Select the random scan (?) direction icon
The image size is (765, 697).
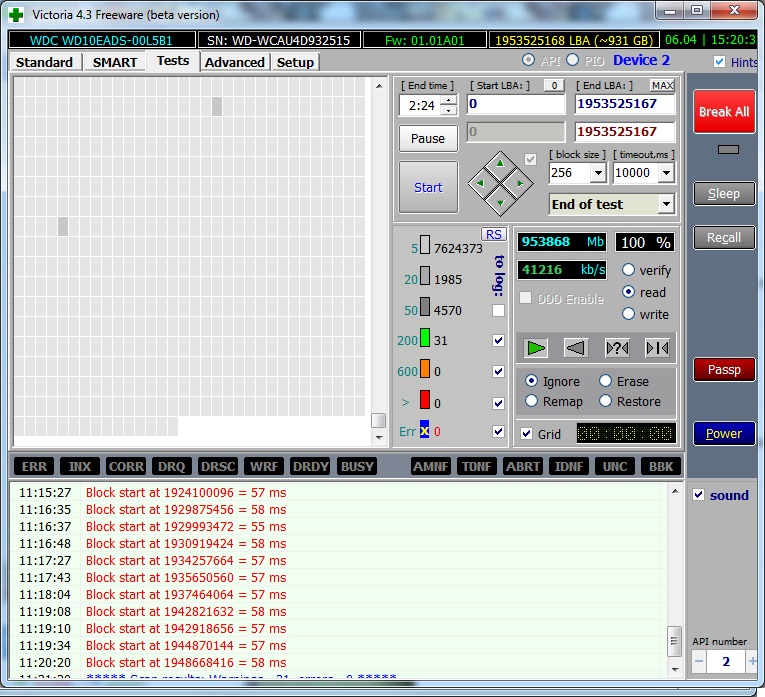(x=617, y=348)
